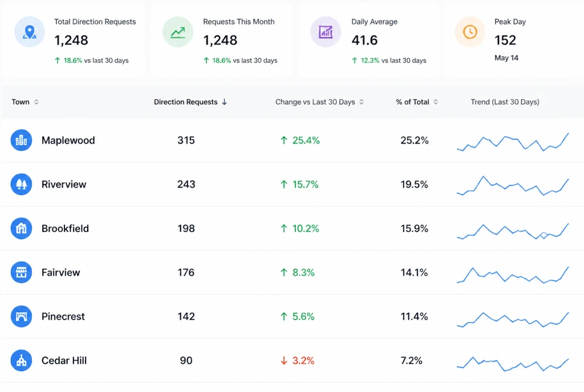Click Cedar Hill's 90 direction requests value
Viewport: 584px width, 392px height.
[186, 361]
